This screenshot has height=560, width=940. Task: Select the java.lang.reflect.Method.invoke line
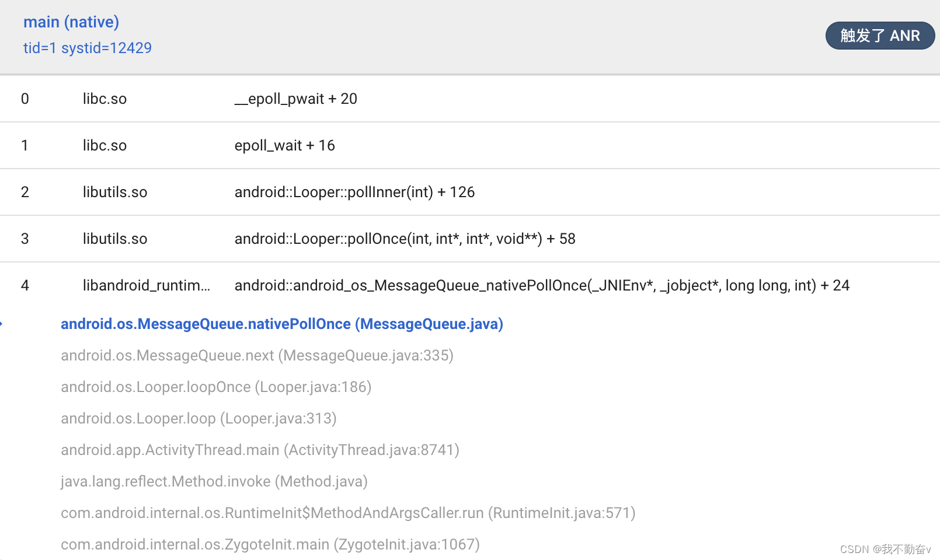214,481
